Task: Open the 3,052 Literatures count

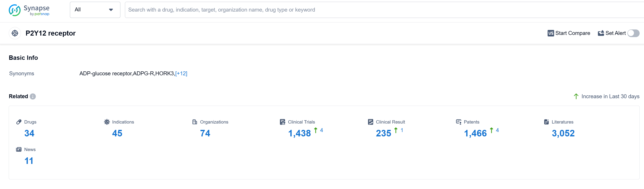Action: click(563, 133)
